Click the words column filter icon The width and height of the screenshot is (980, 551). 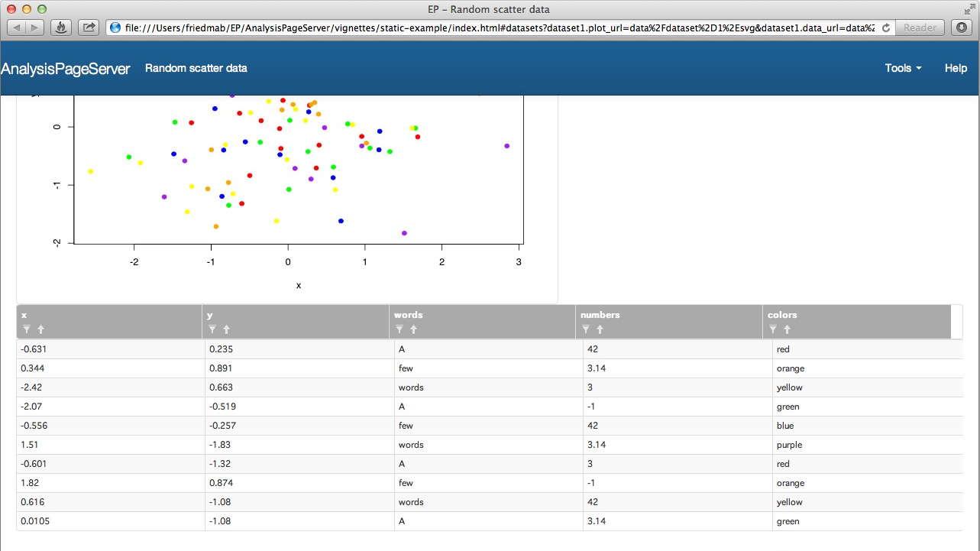click(x=399, y=329)
